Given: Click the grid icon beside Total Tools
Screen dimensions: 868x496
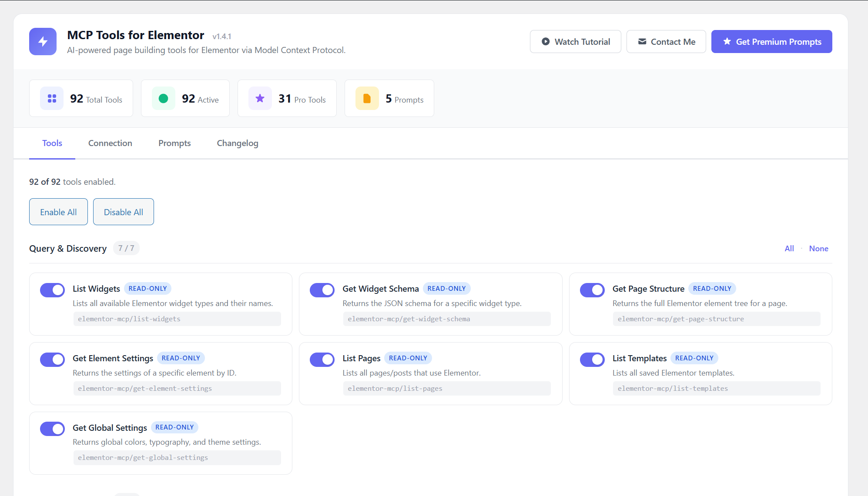Looking at the screenshot, I should pos(52,99).
